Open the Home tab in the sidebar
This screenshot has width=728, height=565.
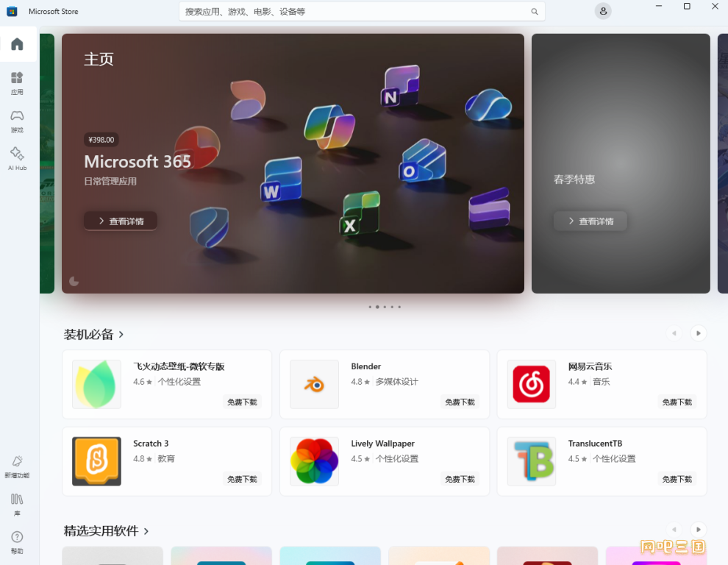[x=17, y=44]
